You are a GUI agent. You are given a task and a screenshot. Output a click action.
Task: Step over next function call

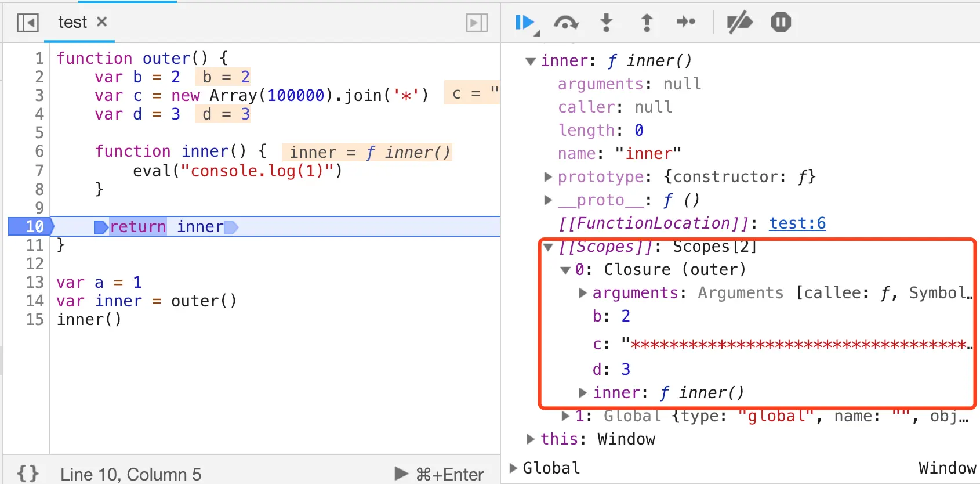(565, 23)
